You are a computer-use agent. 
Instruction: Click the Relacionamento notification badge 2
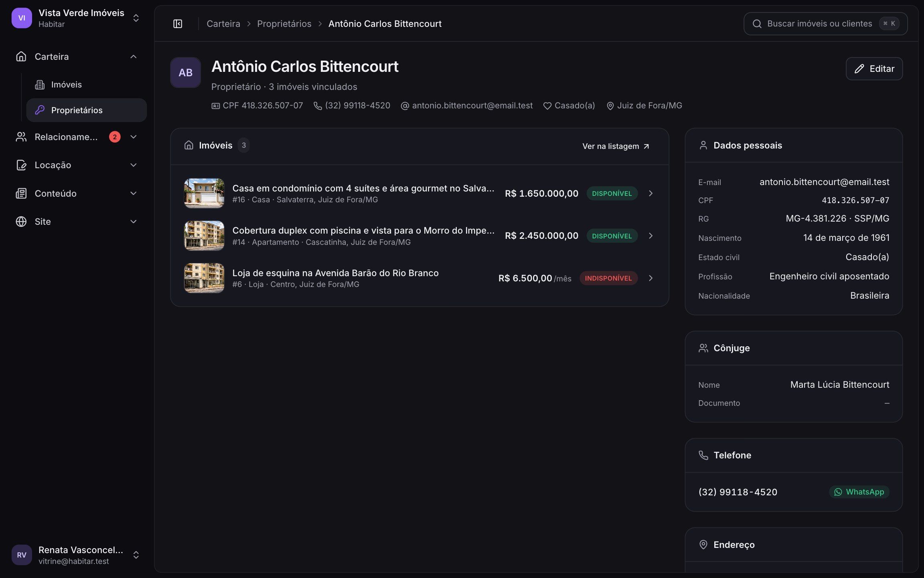coord(115,137)
